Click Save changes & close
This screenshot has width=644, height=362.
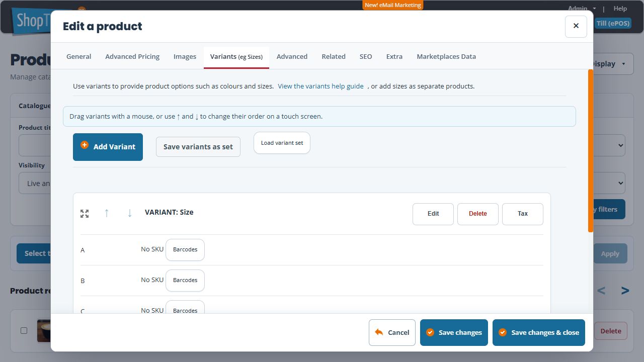[539, 332]
